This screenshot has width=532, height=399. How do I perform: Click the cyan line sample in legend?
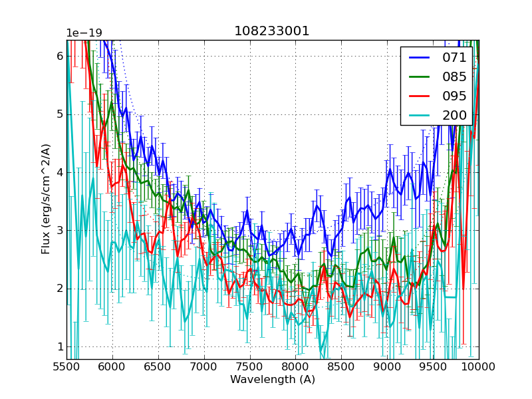(419, 116)
